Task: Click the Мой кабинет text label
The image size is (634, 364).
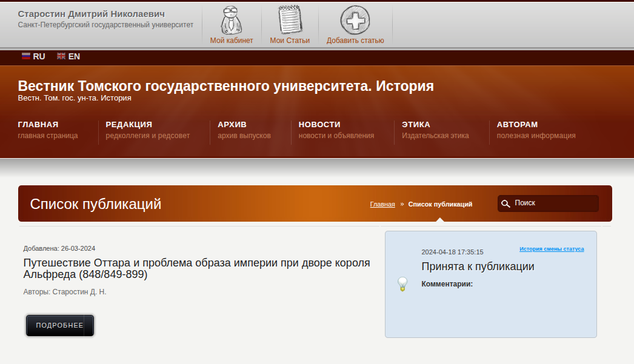Action: coord(232,41)
